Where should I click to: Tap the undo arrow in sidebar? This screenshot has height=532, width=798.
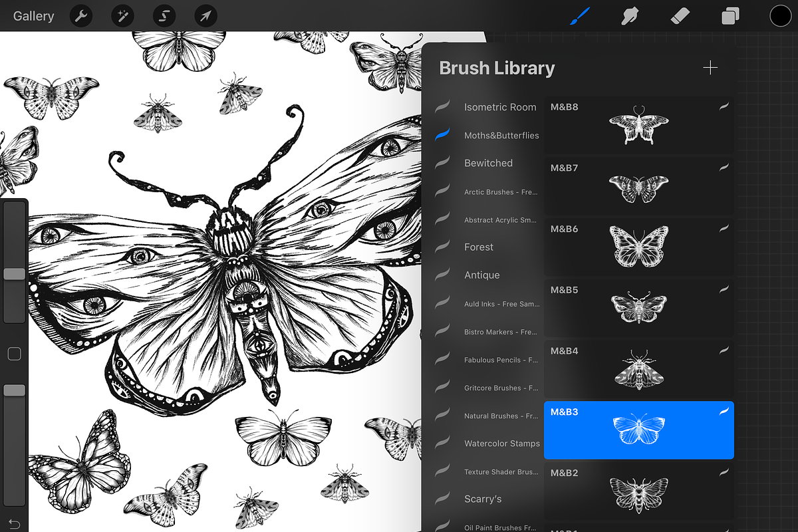click(14, 523)
